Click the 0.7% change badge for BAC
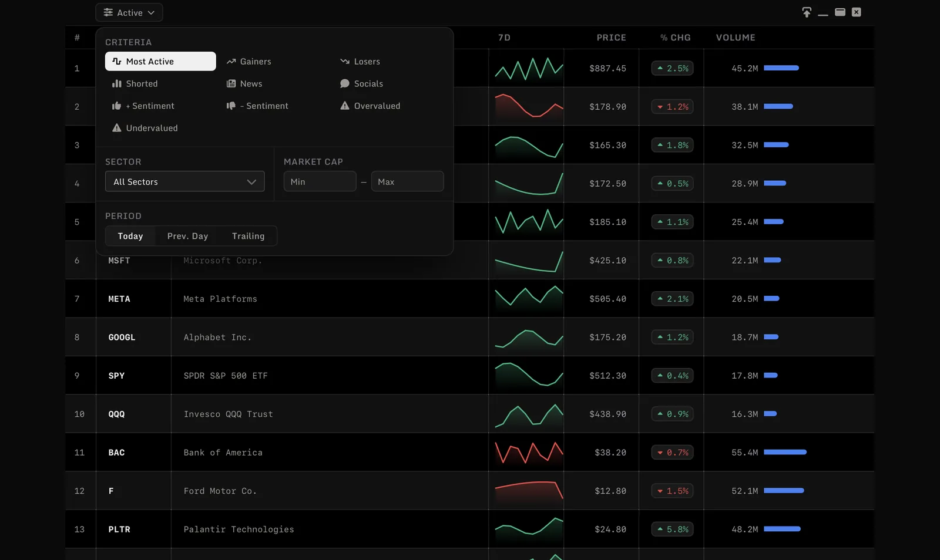 (672, 453)
